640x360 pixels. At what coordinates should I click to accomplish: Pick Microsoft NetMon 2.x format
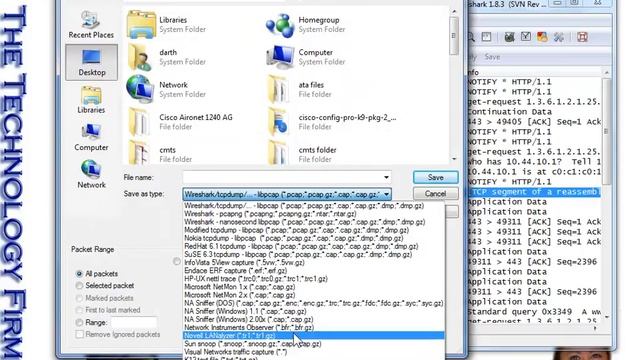point(313,295)
